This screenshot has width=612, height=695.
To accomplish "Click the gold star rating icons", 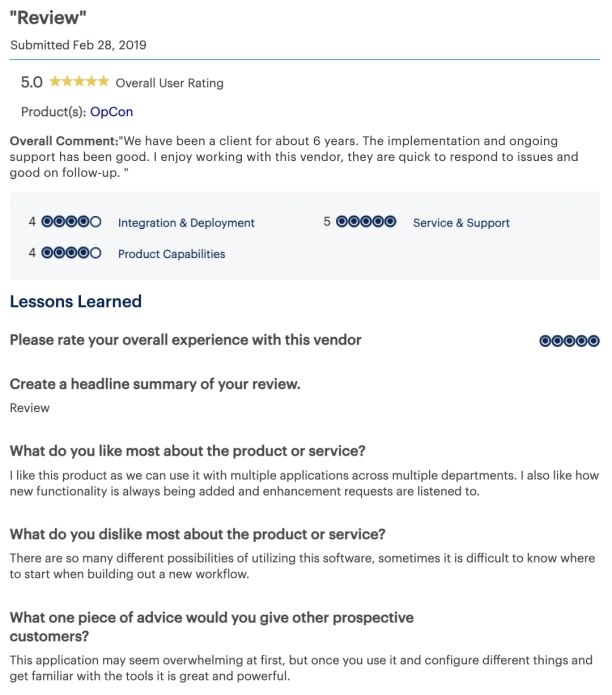I will 79,82.
